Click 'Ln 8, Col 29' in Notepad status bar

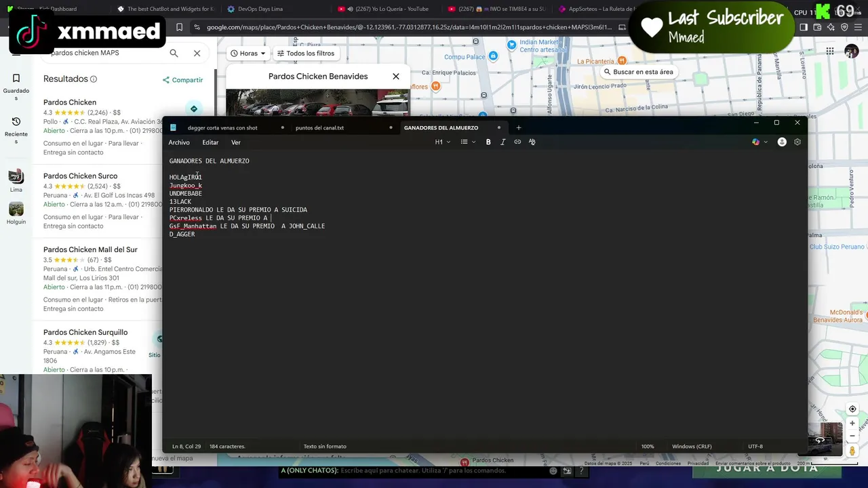(186, 446)
